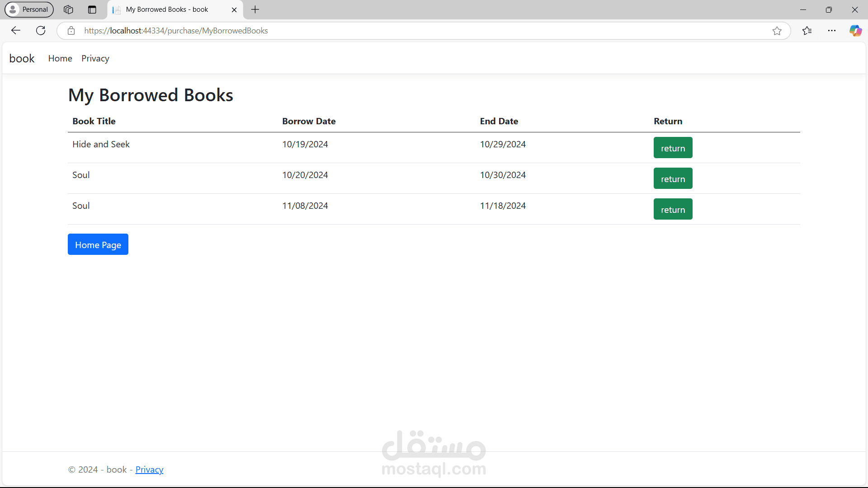This screenshot has width=868, height=488.
Task: Return Soul borrowed on 11/08/2024
Action: click(x=673, y=209)
